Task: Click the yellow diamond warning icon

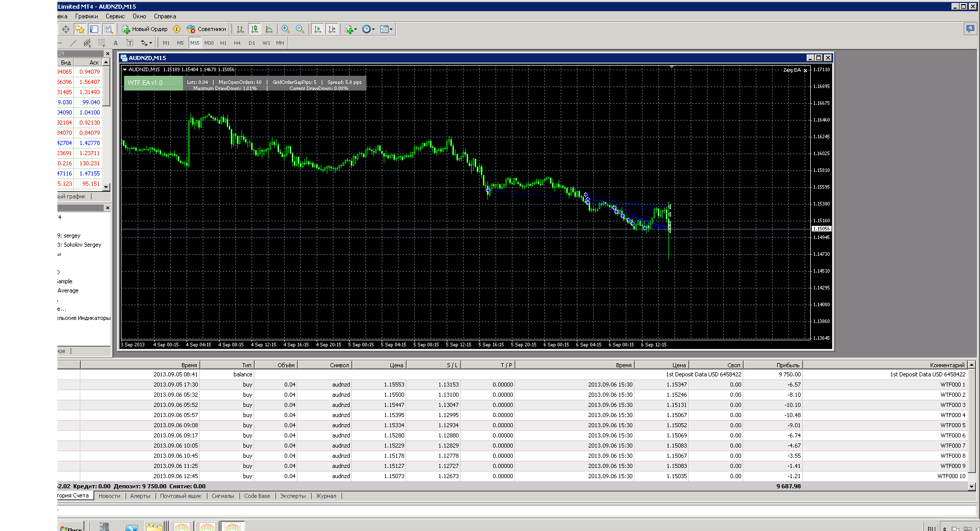Action: point(177,29)
